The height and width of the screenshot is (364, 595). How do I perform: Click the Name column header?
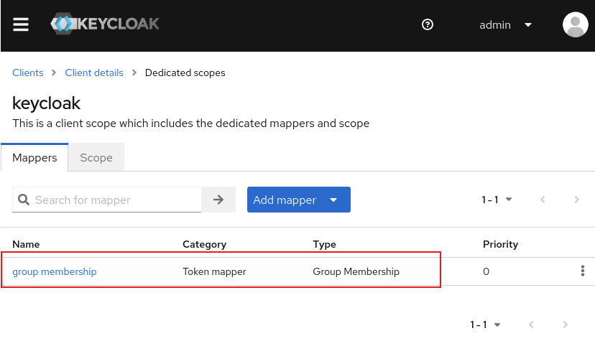(26, 244)
